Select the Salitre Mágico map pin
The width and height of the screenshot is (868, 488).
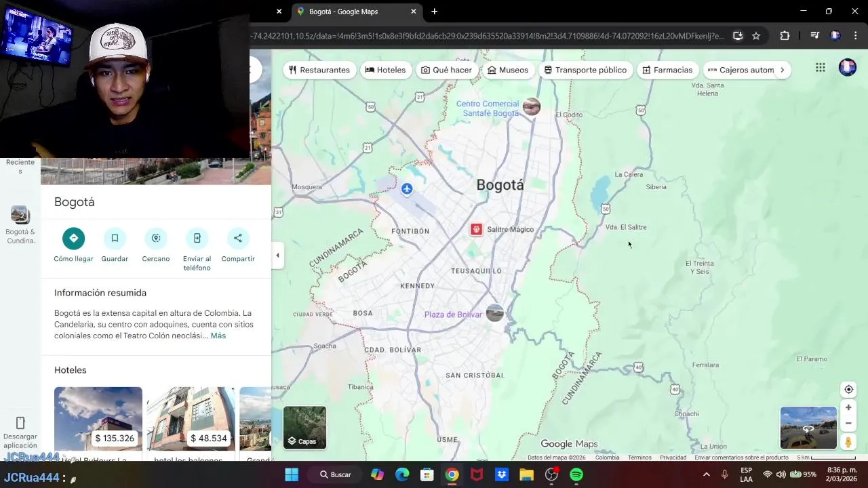[477, 230]
